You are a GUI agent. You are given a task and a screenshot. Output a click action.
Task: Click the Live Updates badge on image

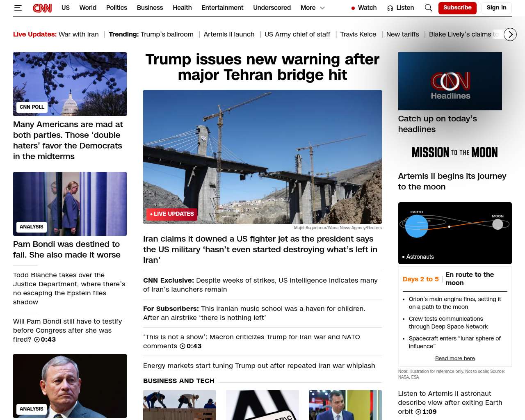[172, 214]
